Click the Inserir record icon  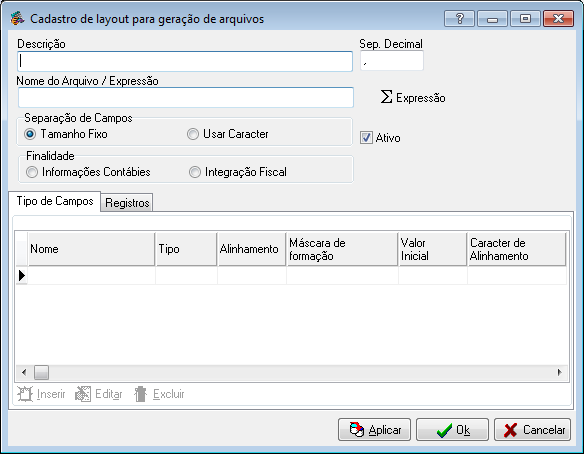pos(25,394)
